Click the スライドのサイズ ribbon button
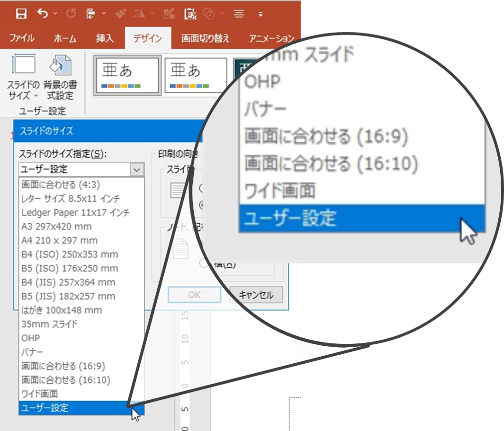504x431 pixels. pos(23,77)
